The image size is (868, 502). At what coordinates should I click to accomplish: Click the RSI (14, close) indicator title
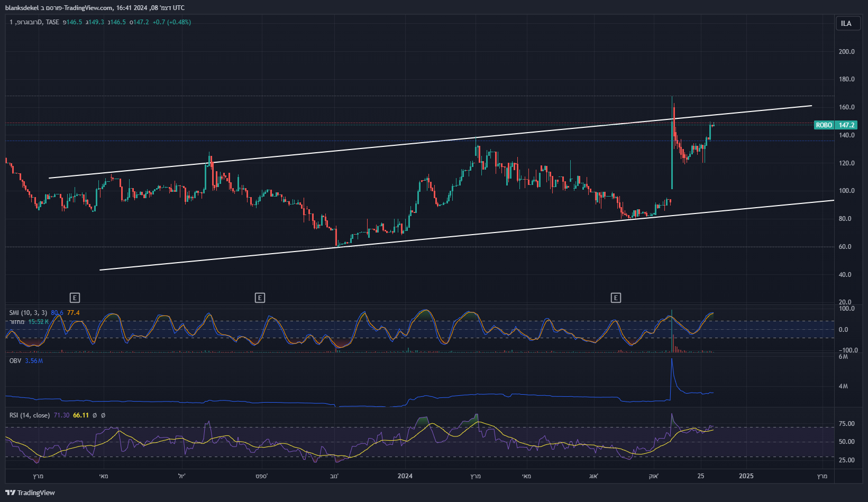(30, 415)
